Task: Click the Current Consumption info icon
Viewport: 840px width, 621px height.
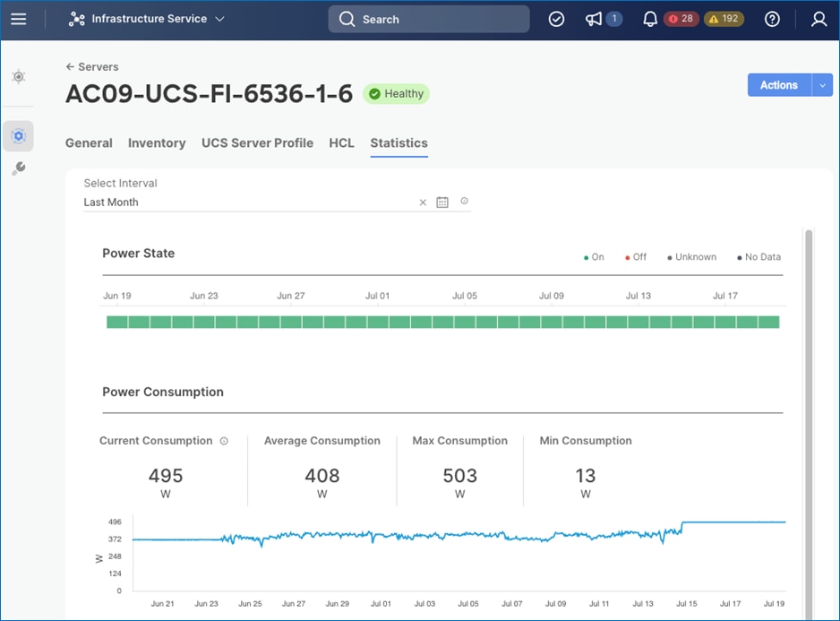Action: click(x=224, y=441)
